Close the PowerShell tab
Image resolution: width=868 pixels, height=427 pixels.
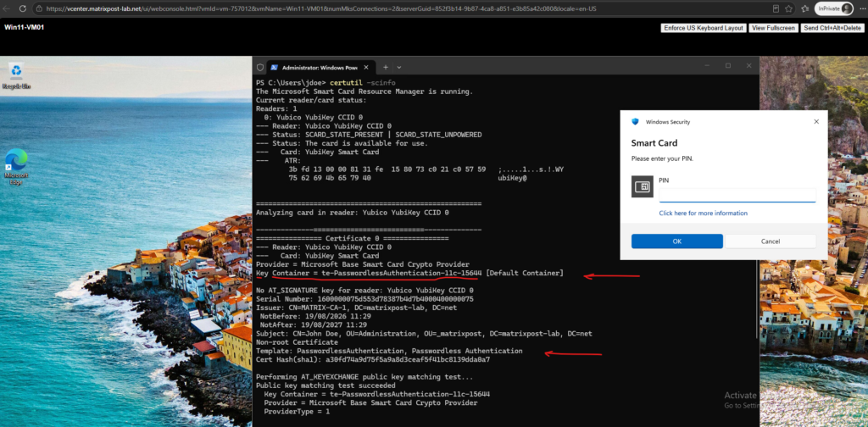coord(365,68)
